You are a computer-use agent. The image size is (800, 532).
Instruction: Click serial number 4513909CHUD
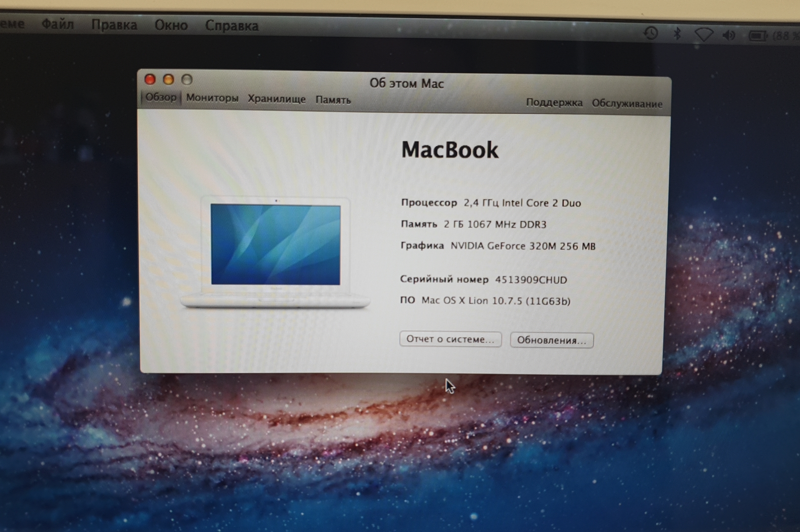[531, 280]
